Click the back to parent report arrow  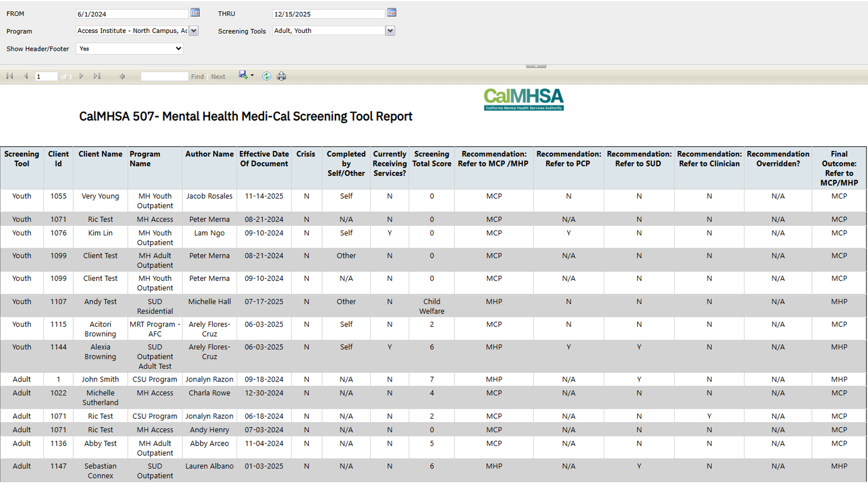click(x=122, y=76)
